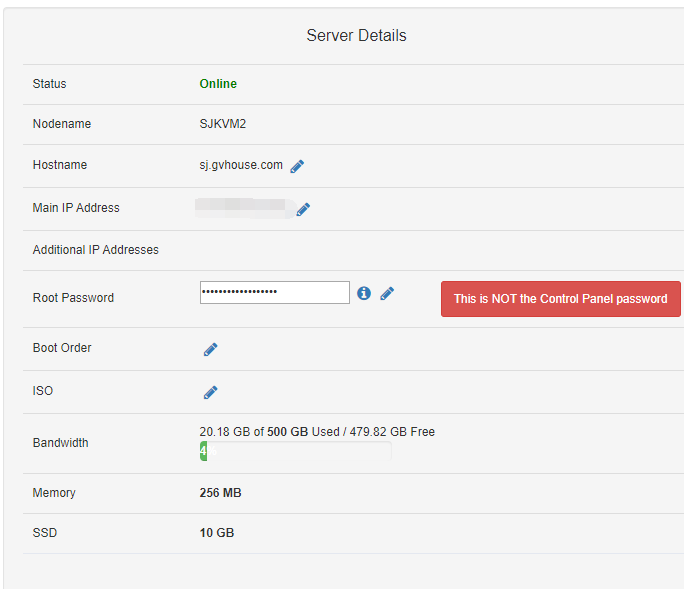The image size is (684, 589).
Task: Open the Boot Order editor pencil icon
Action: (x=210, y=349)
